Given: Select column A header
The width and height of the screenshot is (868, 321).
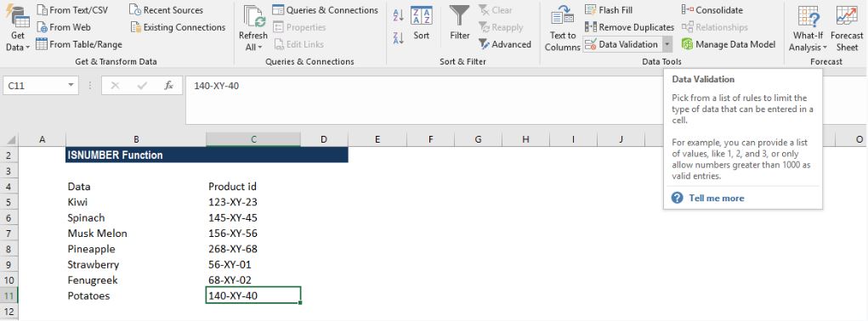Looking at the screenshot, I should (x=42, y=140).
